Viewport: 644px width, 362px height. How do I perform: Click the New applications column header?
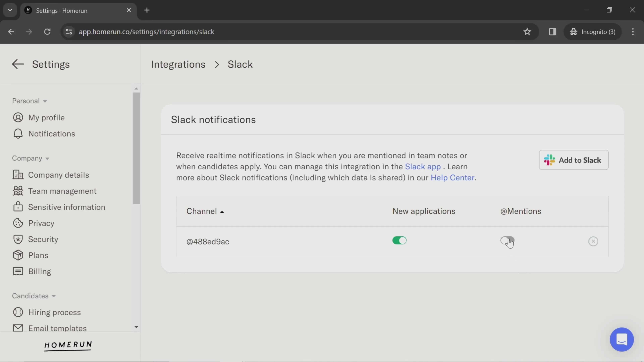pyautogui.click(x=424, y=211)
